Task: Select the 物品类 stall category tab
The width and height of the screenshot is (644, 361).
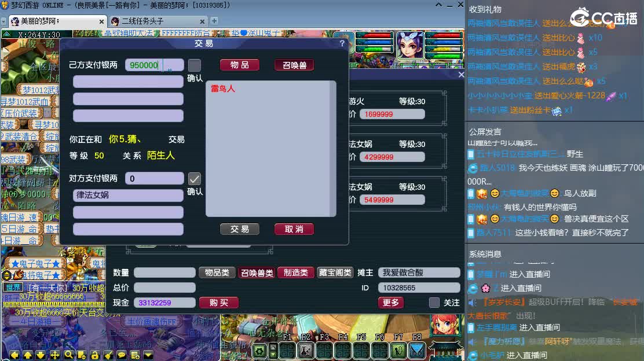Action: (217, 272)
